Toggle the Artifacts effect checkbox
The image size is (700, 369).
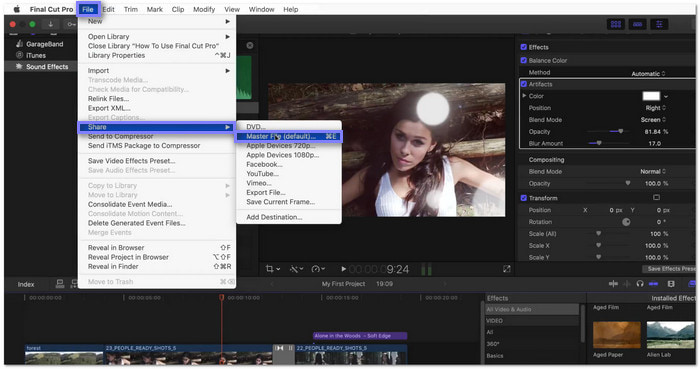pyautogui.click(x=524, y=84)
